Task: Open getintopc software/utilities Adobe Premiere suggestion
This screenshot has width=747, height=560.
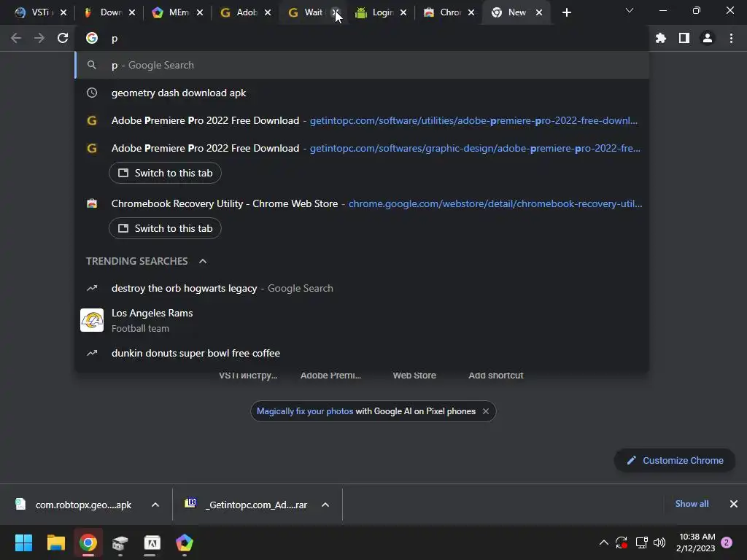Action: [362, 120]
